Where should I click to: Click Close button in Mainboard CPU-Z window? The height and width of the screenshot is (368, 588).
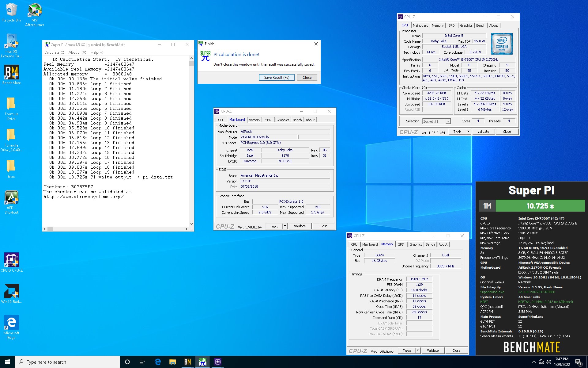click(x=323, y=226)
